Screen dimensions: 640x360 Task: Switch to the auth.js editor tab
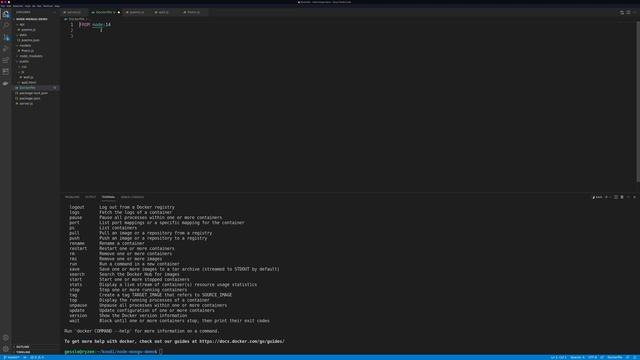click(164, 12)
